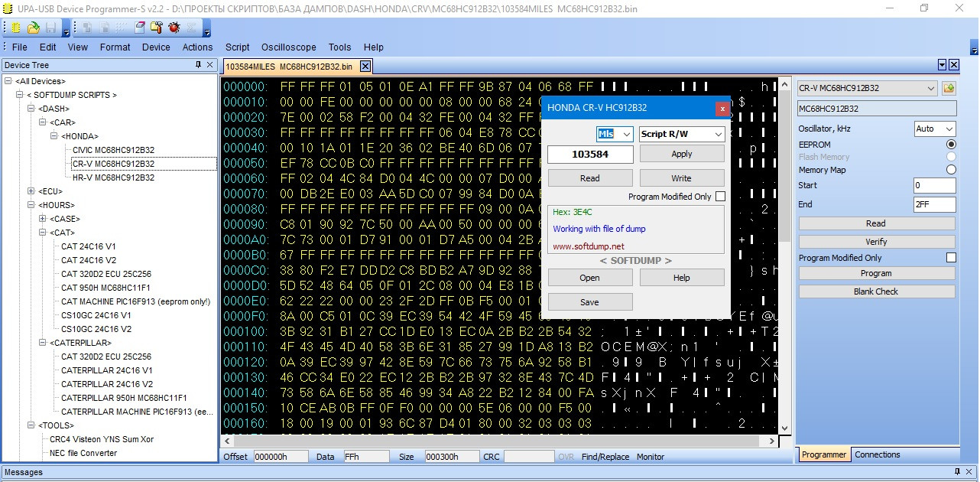Tick Program Modified Only in Honda dialog
Viewport: 980px width, 482px height.
719,197
